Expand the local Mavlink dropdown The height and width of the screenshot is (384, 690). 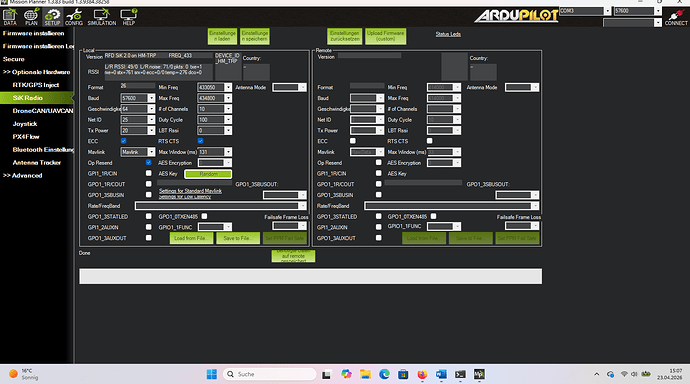[151, 152]
